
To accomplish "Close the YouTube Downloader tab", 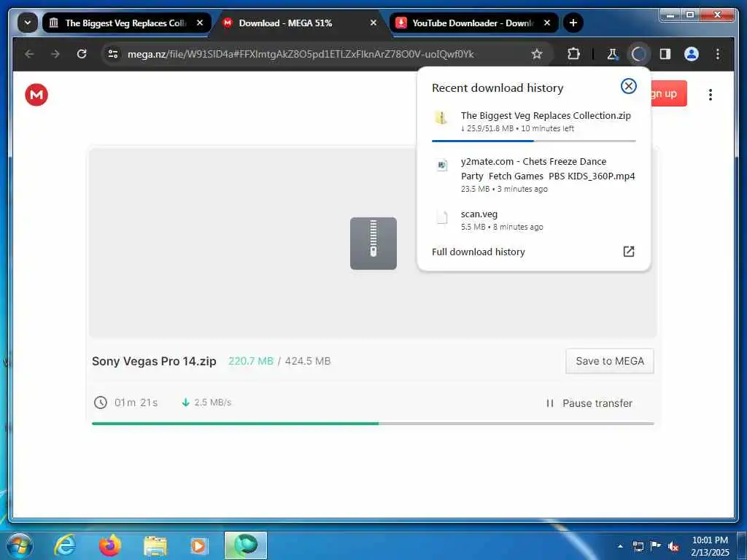I will [x=547, y=23].
